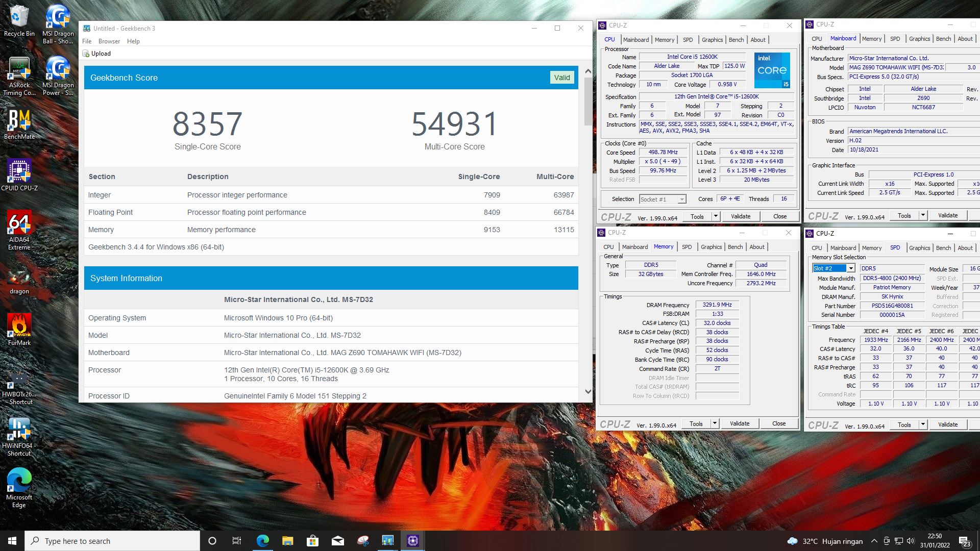Screen dimensions: 980x551
Task: Open Tools dropdown arrow in SPD window
Action: pos(923,424)
